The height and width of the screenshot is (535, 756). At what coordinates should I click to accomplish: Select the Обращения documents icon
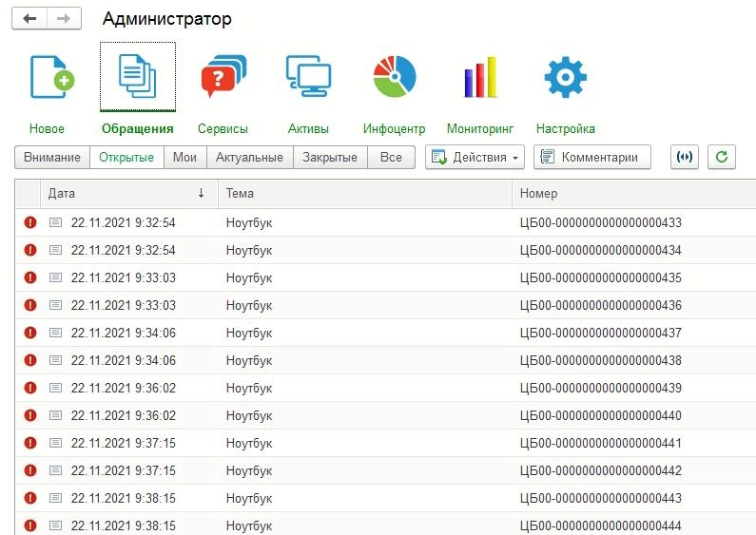pos(137,77)
